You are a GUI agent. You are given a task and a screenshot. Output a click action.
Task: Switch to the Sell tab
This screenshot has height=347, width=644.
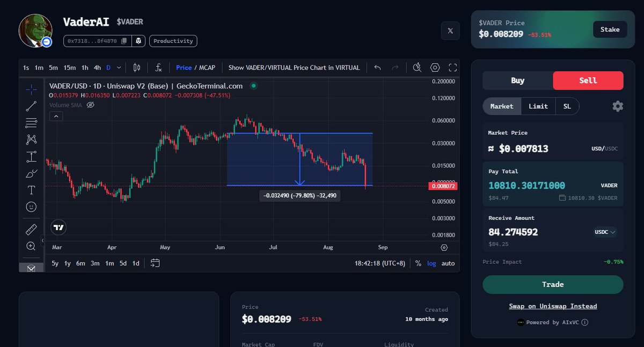(x=588, y=80)
